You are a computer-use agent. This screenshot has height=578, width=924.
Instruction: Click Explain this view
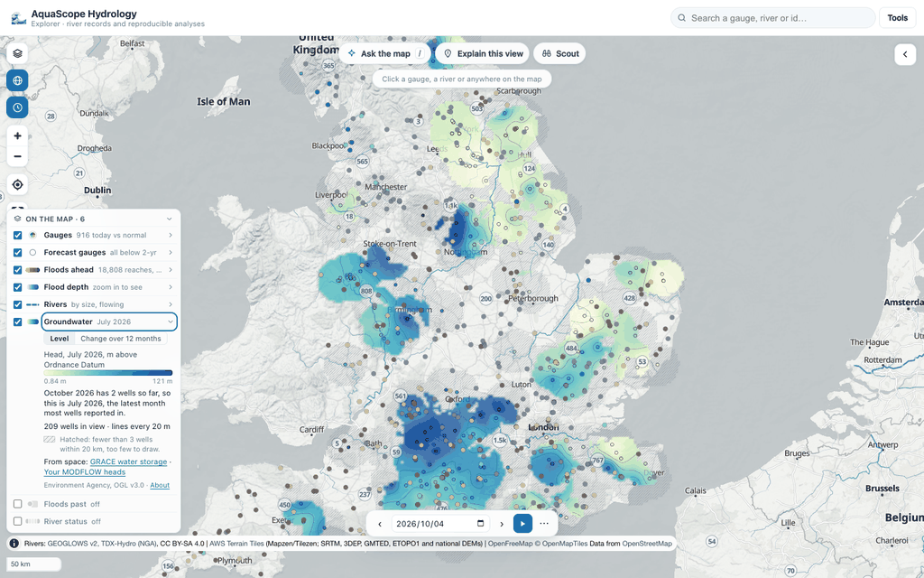coord(482,53)
